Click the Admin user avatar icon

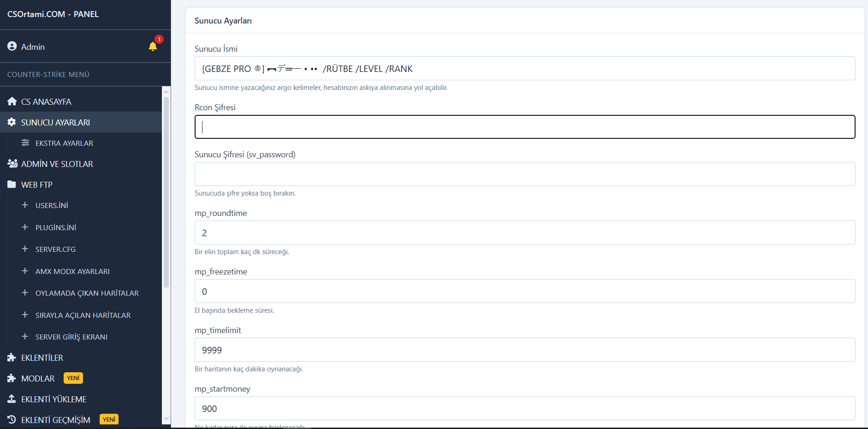11,46
